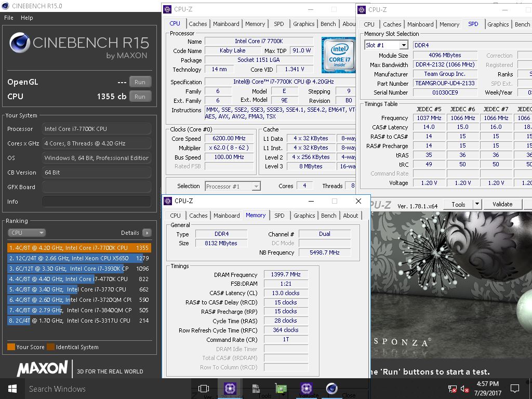Select Memory tab in SPD window
Screen dimensions: 532x399
[x=449, y=24]
